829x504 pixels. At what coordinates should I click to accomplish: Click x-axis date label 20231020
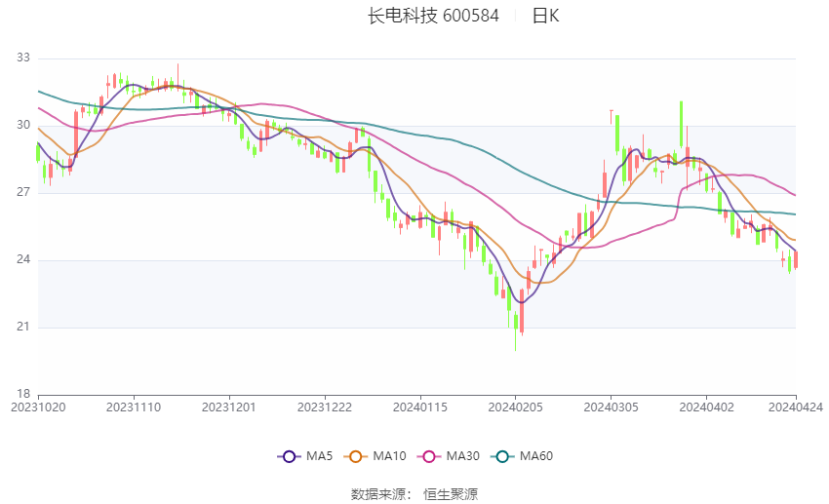click(38, 407)
